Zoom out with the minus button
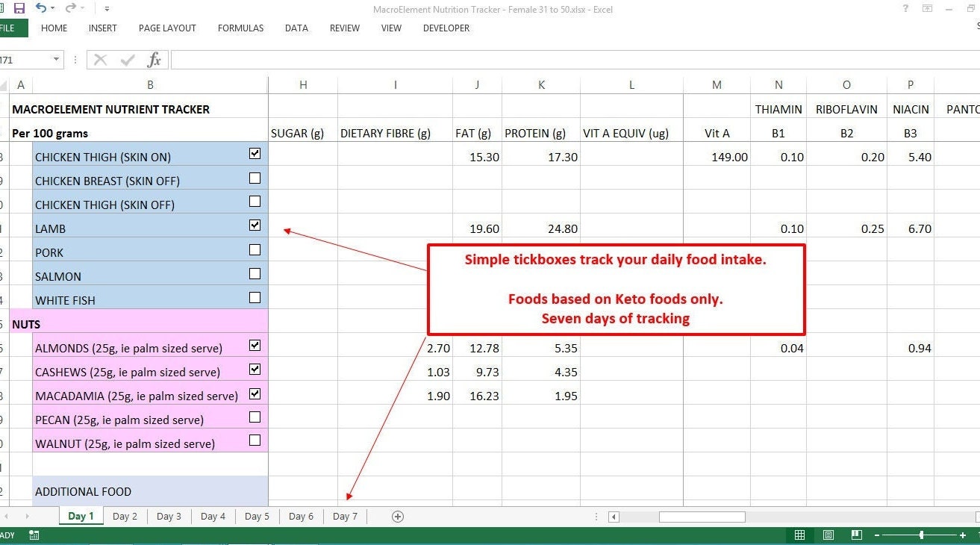The width and height of the screenshot is (980, 545). click(x=877, y=535)
